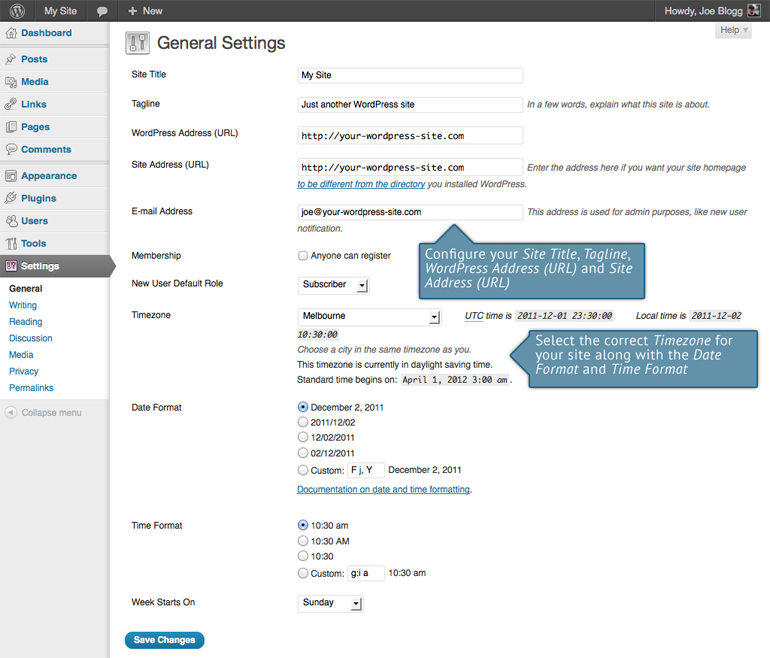Screen dimensions: 770x658
Task: Expand the Help tab
Action: pyautogui.click(x=733, y=31)
